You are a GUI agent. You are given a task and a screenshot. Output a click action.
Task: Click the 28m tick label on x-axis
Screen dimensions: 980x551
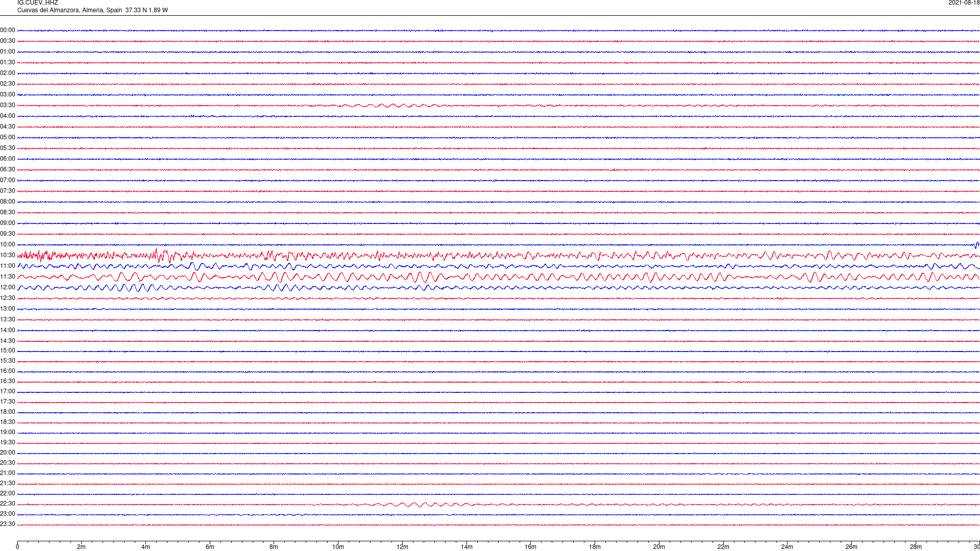click(916, 547)
